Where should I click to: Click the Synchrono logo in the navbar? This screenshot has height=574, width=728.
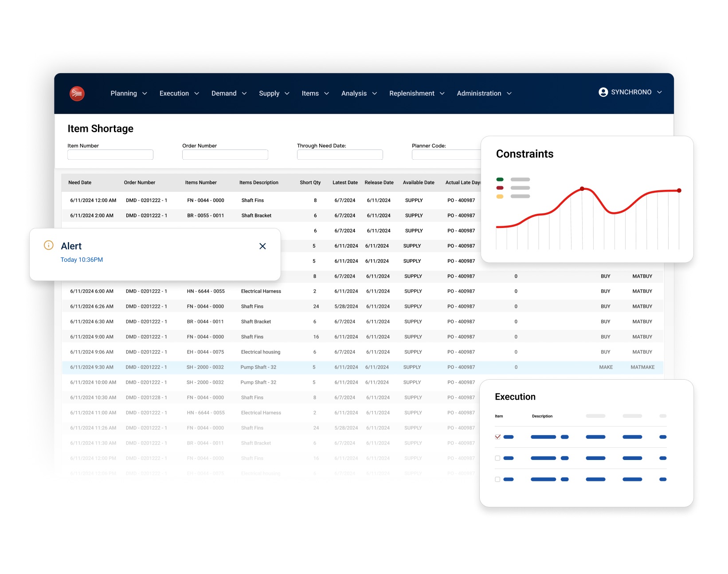pos(77,93)
